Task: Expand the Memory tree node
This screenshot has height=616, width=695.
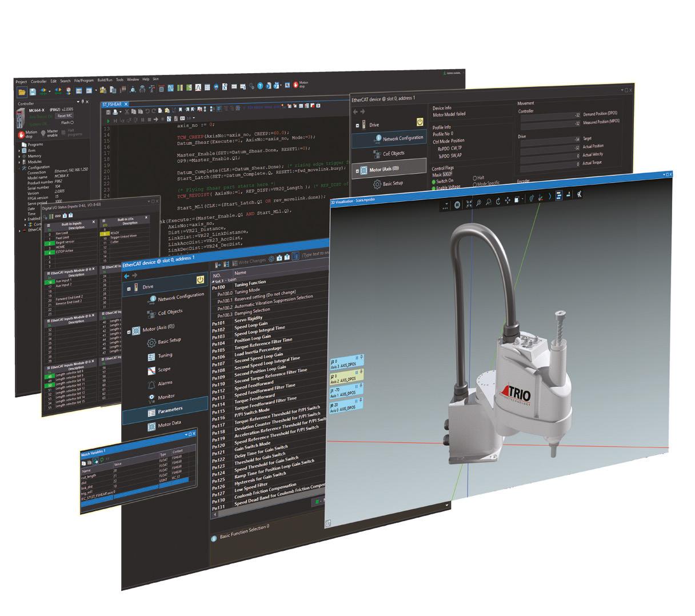Action: (x=19, y=157)
